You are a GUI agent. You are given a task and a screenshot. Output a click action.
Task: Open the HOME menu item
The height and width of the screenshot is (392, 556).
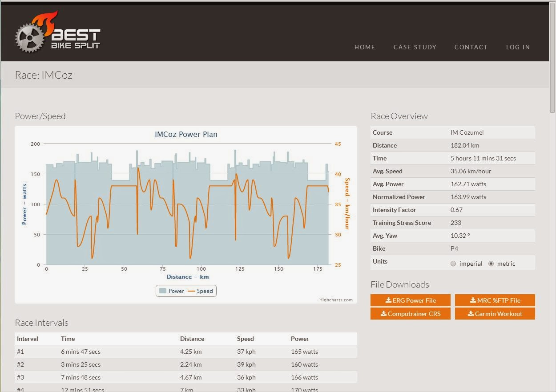pos(365,47)
